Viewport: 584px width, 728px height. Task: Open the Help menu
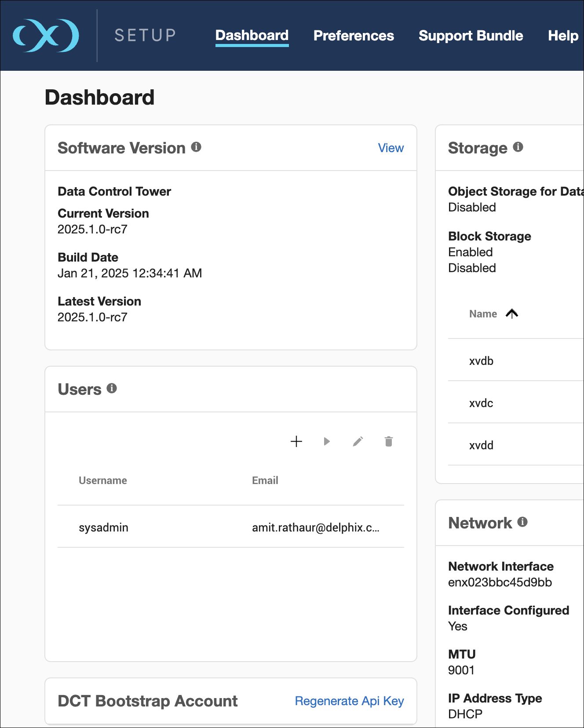(x=563, y=36)
